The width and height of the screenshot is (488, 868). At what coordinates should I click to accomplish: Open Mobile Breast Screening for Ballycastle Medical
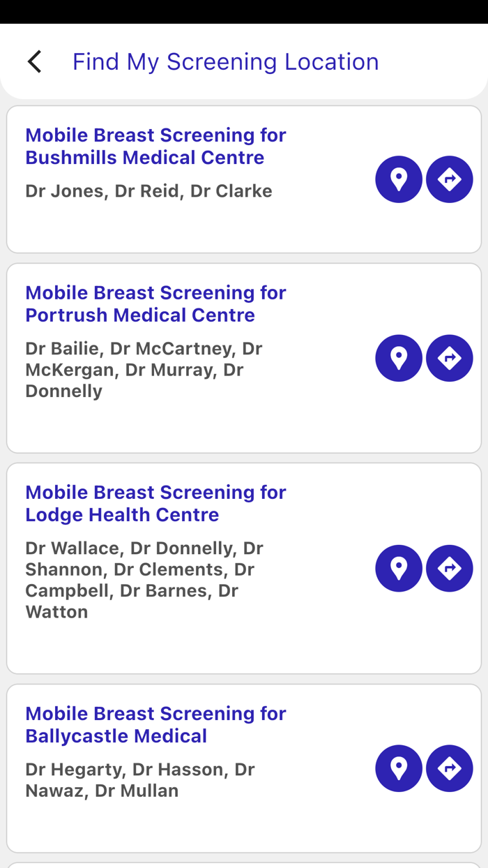[155, 724]
